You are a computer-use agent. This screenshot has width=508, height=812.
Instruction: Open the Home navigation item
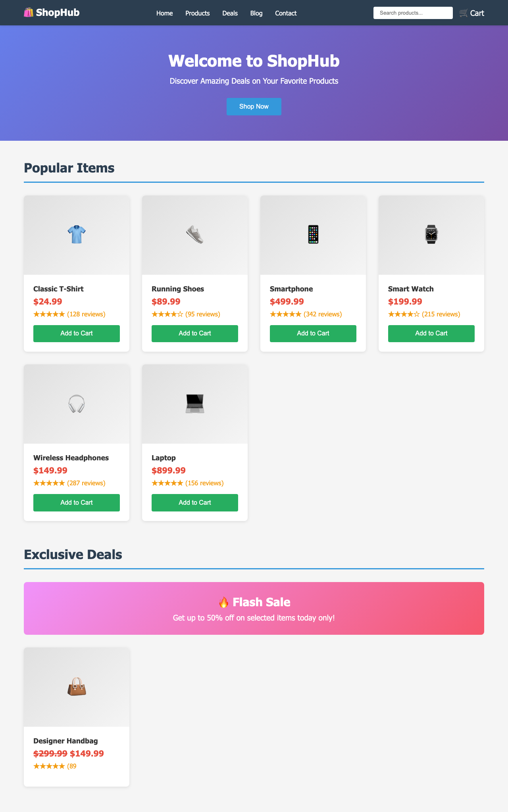(x=164, y=13)
